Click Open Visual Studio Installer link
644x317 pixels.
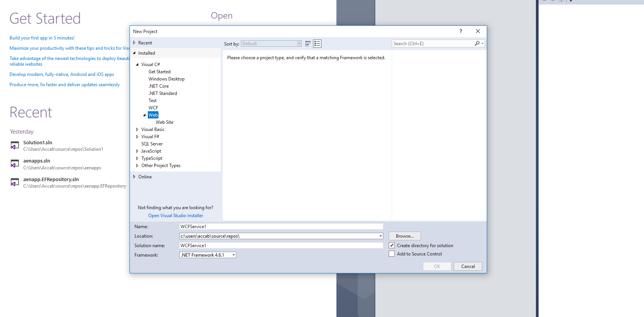[176, 216]
